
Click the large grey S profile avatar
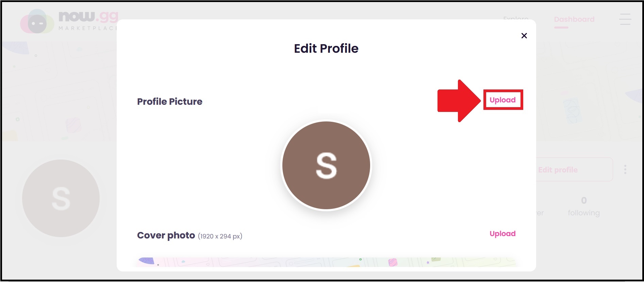point(61,198)
